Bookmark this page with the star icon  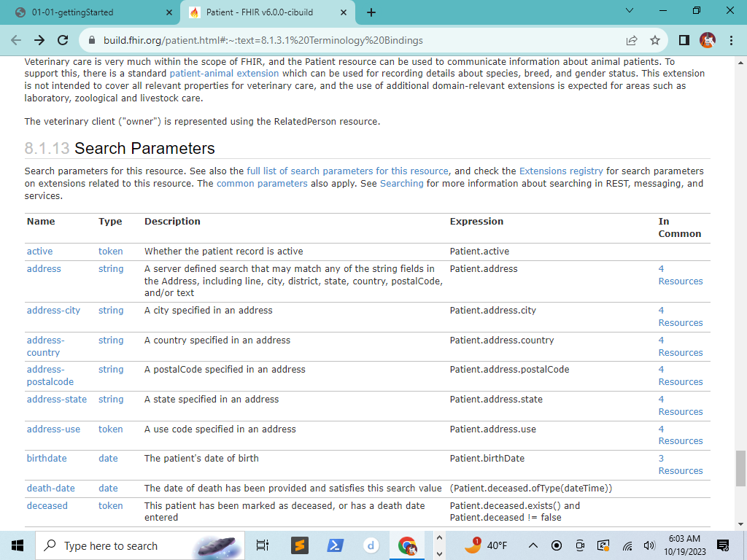655,41
